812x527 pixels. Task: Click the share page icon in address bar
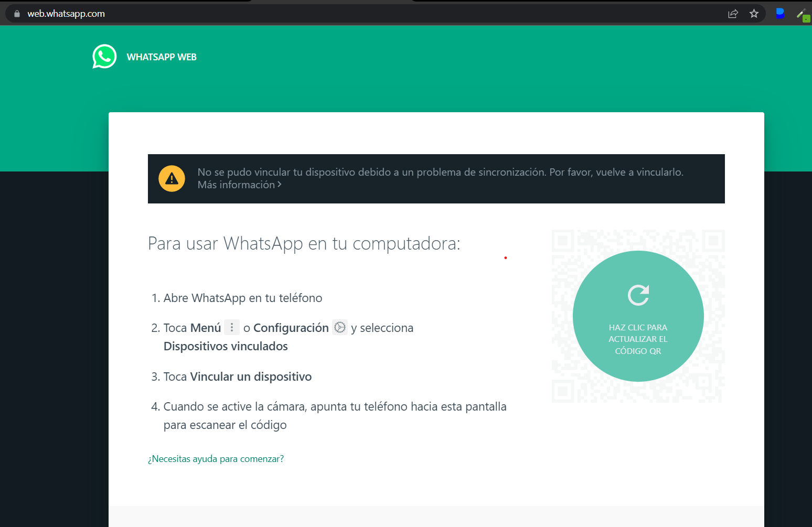(733, 14)
